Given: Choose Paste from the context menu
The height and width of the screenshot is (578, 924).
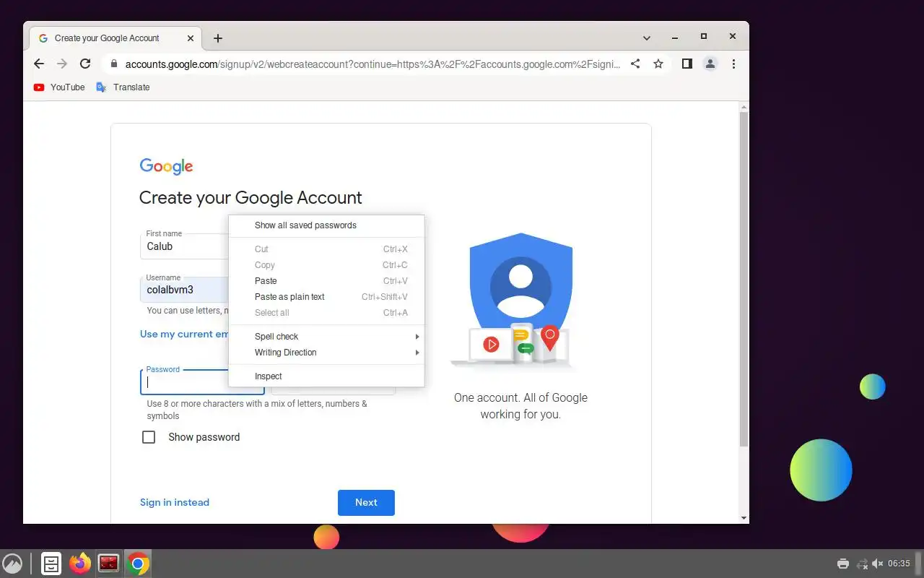Looking at the screenshot, I should (x=326, y=281).
